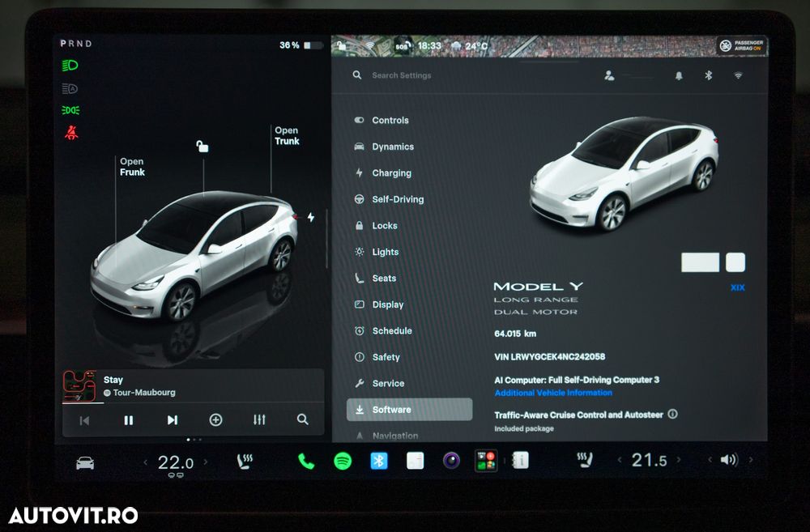This screenshot has height=532, width=810.
Task: Tap the charge port lightning icon
Action: (x=311, y=217)
